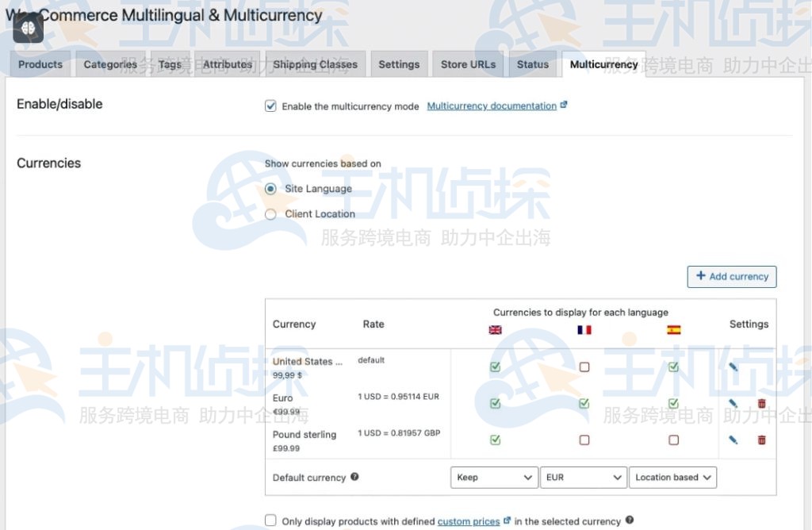The width and height of the screenshot is (812, 530).
Task: Edit the United States dollar currency settings
Action: [x=733, y=367]
